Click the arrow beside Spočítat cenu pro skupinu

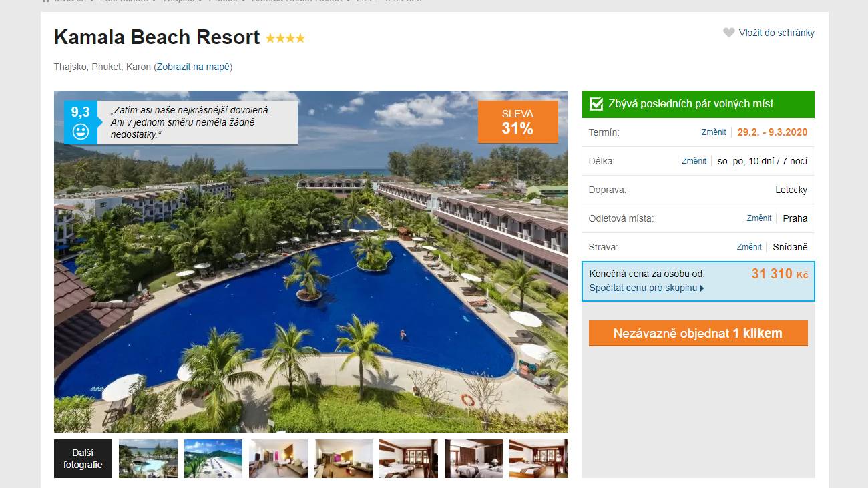coord(702,288)
